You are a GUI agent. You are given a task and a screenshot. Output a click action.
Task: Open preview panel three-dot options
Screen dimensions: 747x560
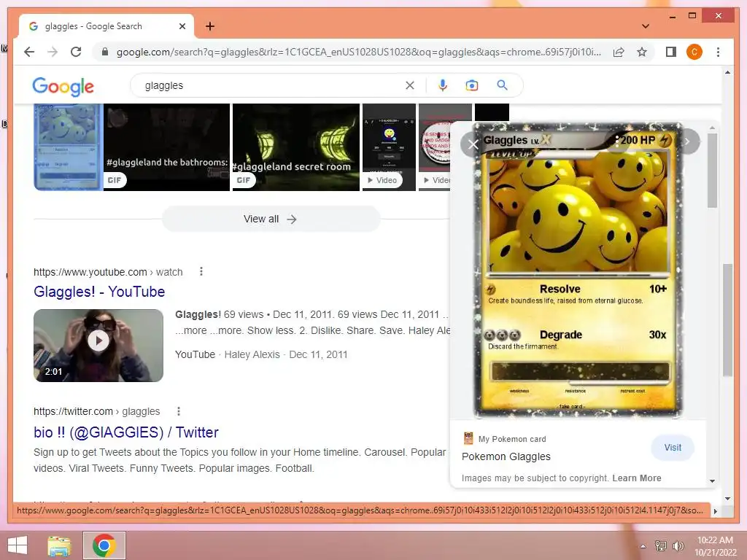coord(617,141)
